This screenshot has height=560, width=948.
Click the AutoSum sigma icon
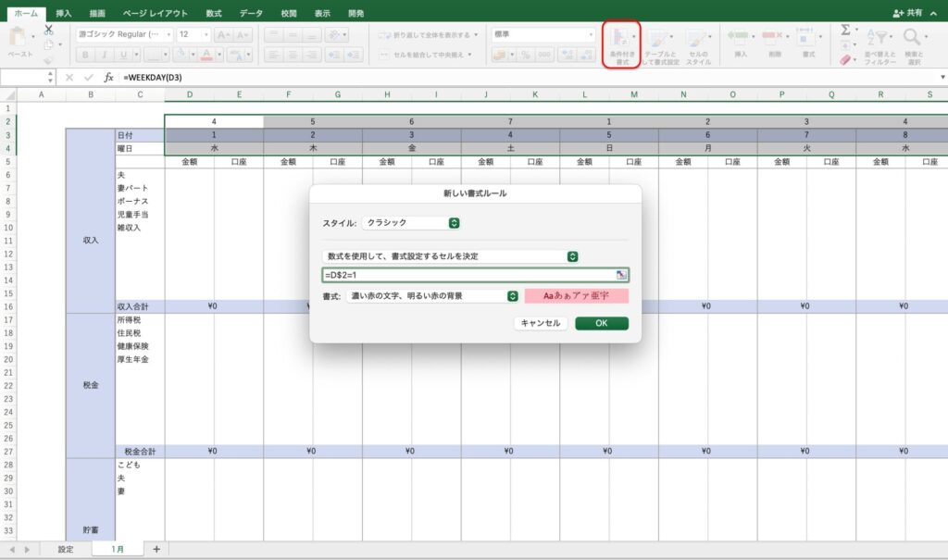pos(845,31)
